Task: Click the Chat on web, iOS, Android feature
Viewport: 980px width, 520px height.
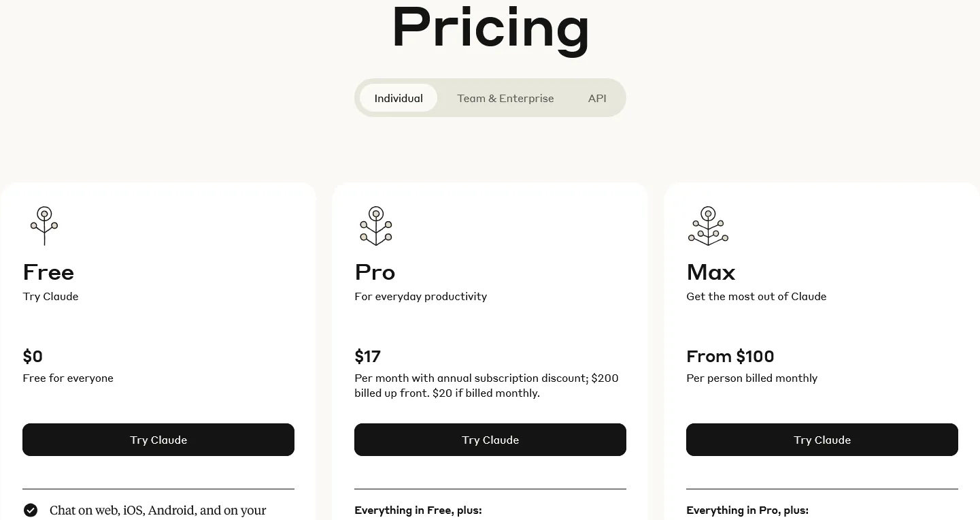Action: [158, 510]
